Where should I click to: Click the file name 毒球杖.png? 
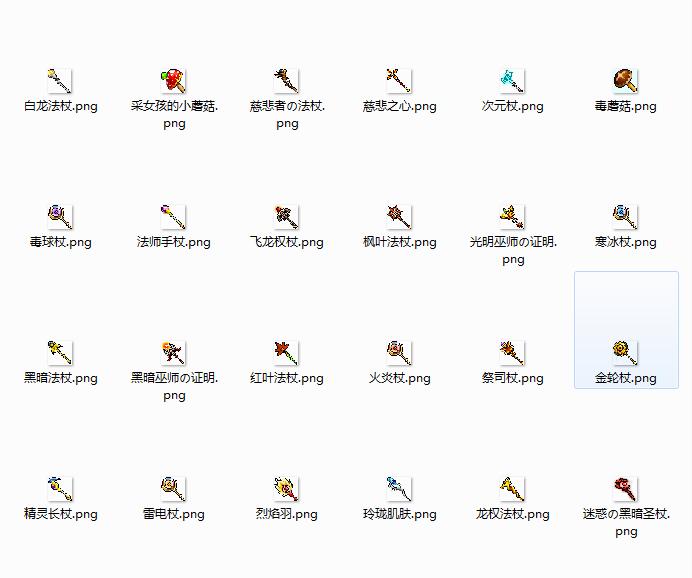point(60,242)
